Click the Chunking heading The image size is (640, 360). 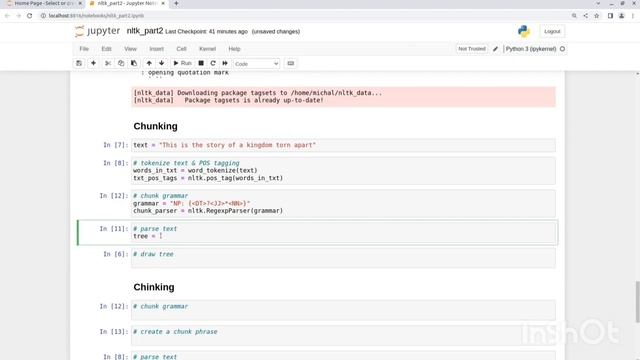tap(156, 126)
